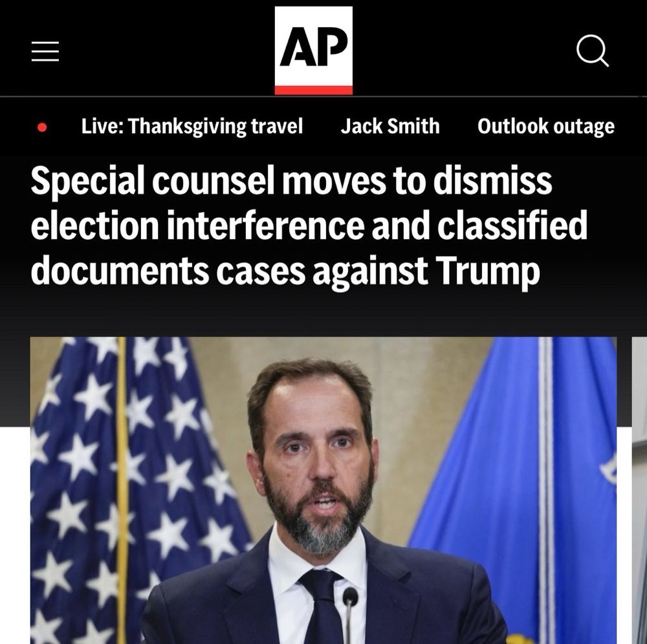Screen dimensions: 647x644
Task: Click the AP logo to go home
Action: (314, 50)
